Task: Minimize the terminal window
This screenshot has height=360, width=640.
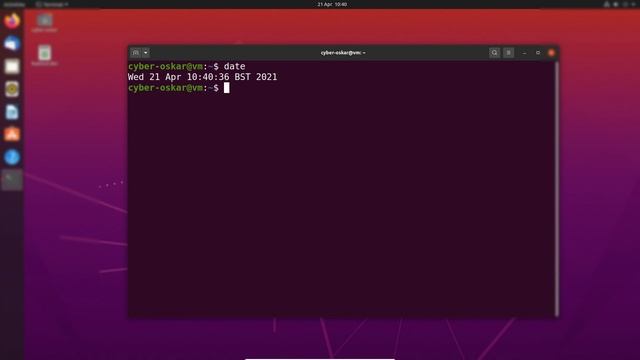Action: click(x=524, y=53)
